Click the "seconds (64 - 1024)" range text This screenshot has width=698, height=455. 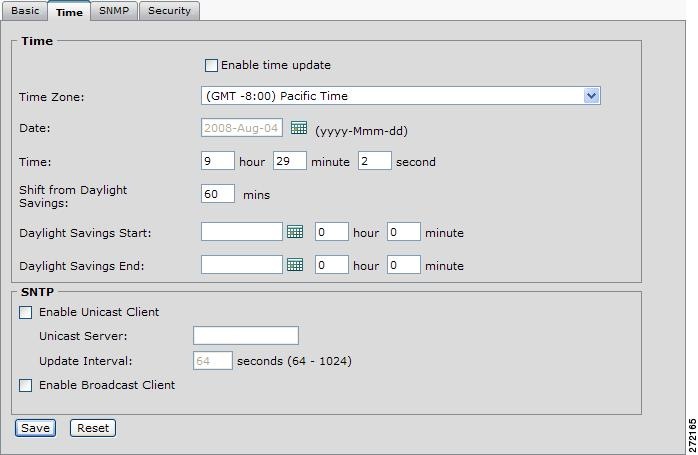(x=294, y=361)
